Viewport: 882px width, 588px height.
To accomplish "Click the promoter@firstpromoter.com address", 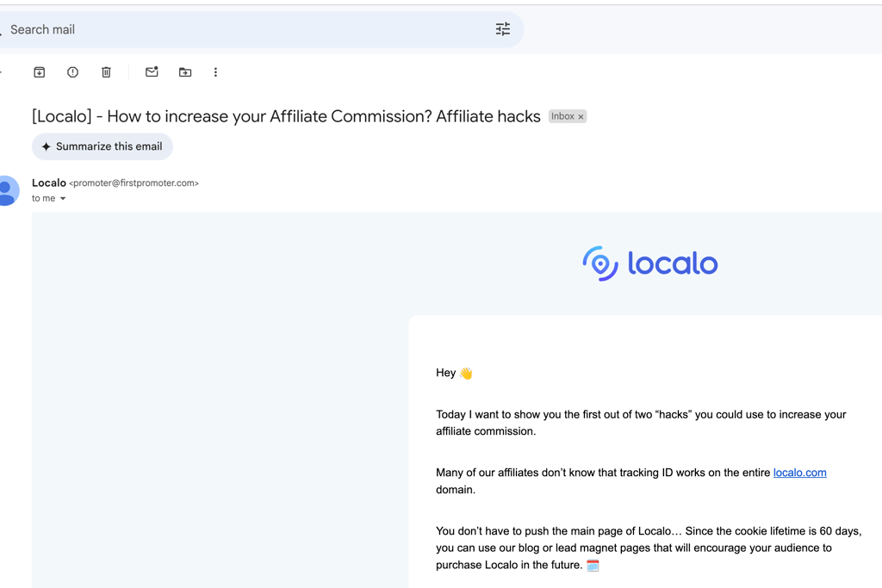I will point(134,183).
